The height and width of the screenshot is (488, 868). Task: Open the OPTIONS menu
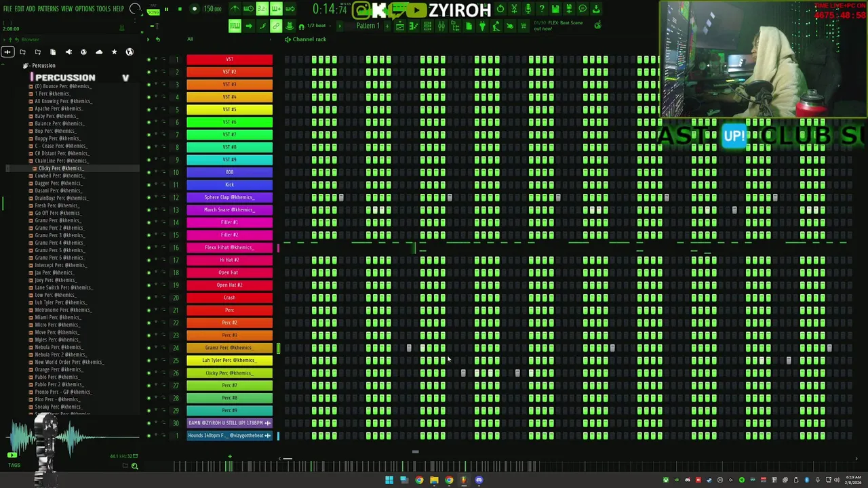tap(85, 9)
